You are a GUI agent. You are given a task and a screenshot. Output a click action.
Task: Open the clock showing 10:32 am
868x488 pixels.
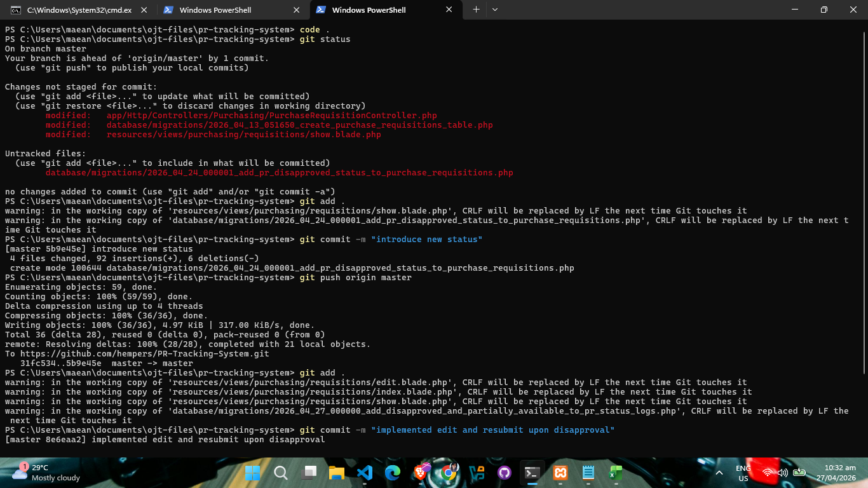tap(837, 473)
